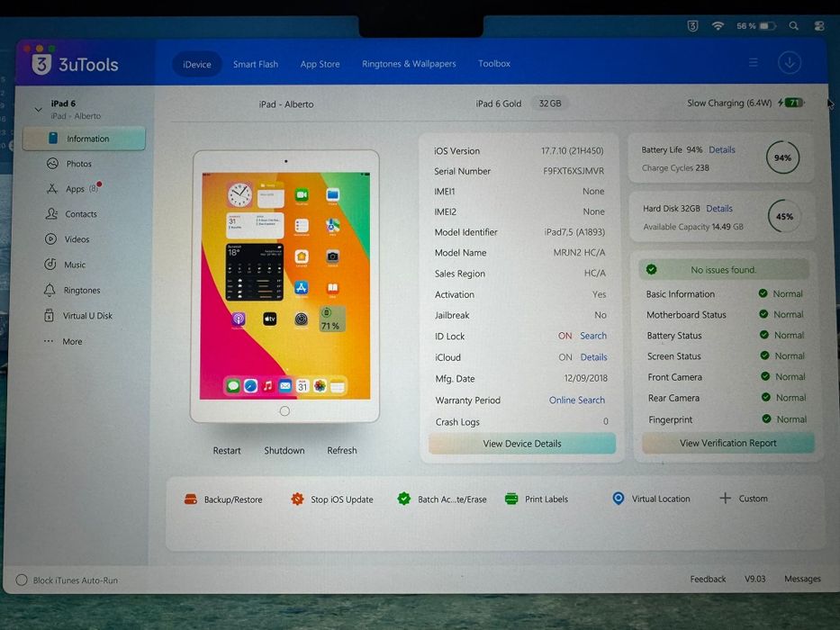This screenshot has height=630, width=840.
Task: Click View Device Details button
Action: click(x=522, y=444)
